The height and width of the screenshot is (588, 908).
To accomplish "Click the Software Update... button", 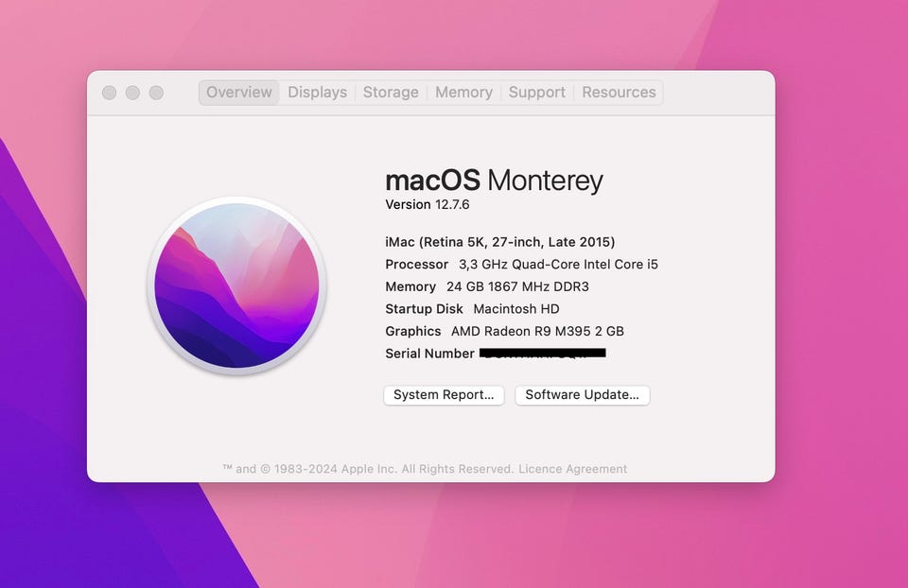I will (x=582, y=395).
